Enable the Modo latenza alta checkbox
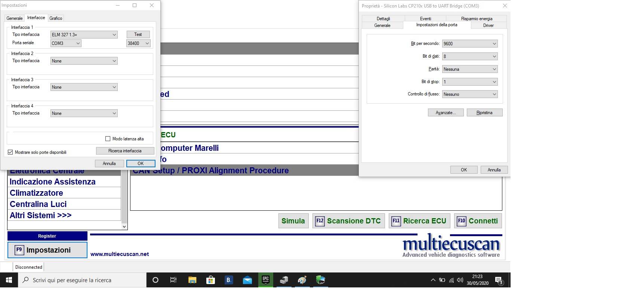644x305 pixels. coord(108,139)
